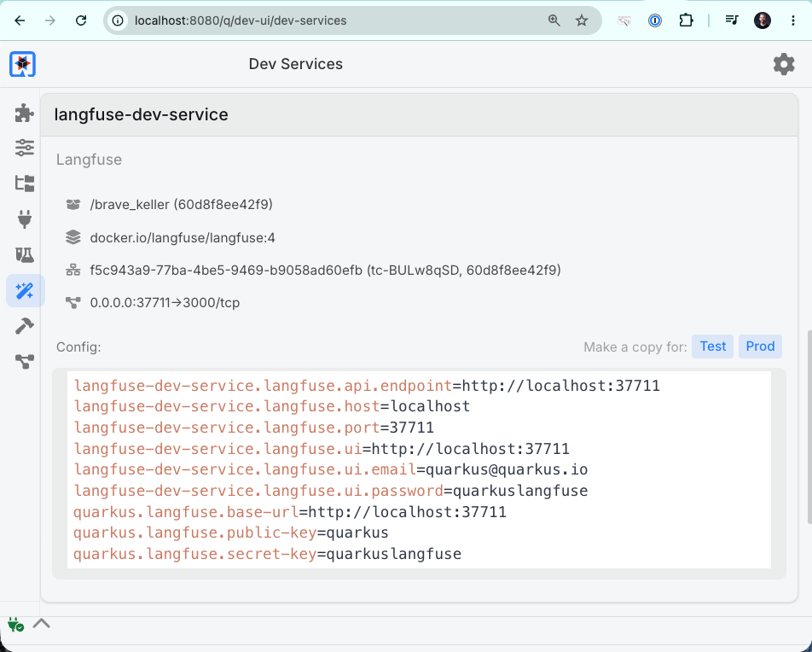
Task: Click the langfuse.host=localhost config line
Action: coord(271,406)
